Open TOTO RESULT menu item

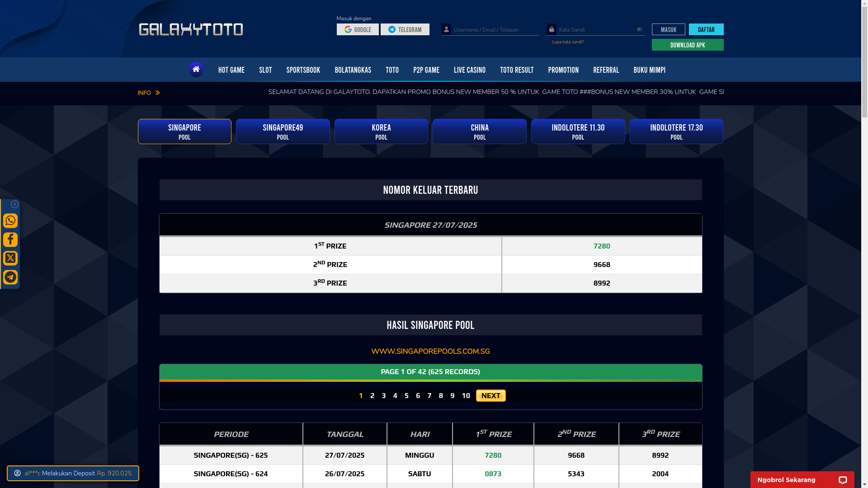517,70
